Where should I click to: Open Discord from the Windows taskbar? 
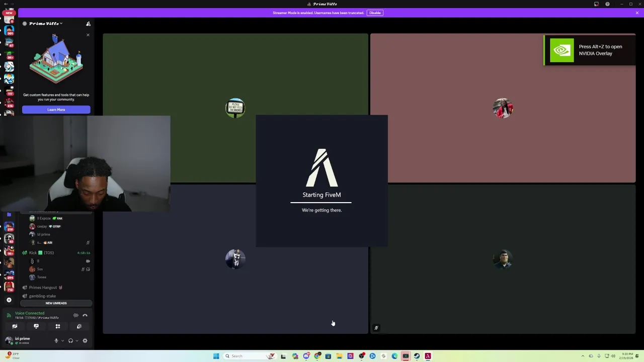click(306, 356)
